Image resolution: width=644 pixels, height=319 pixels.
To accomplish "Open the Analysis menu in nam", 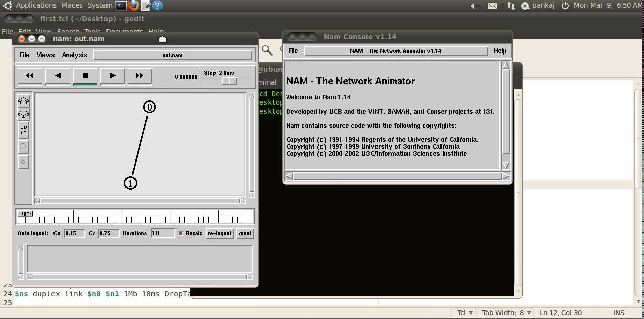I will point(74,55).
